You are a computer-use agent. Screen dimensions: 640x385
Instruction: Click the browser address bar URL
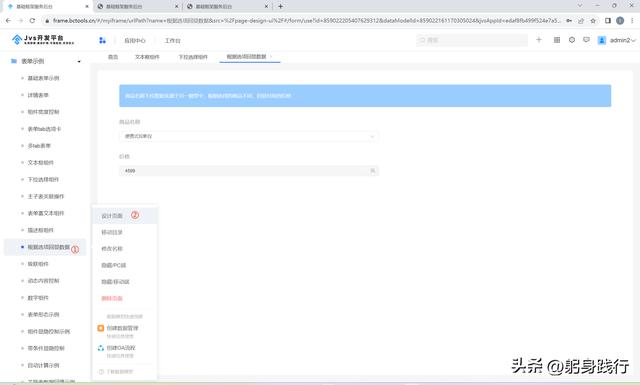[x=306, y=20]
